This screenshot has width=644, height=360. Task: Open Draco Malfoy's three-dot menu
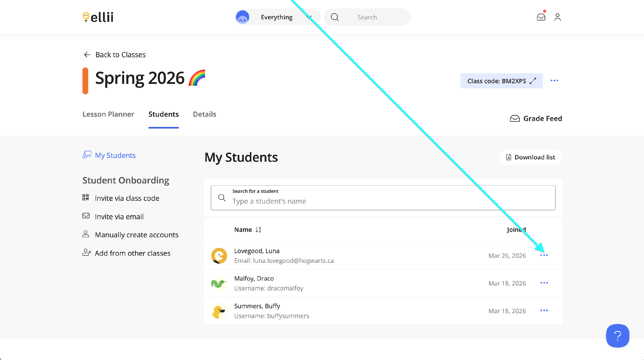(544, 283)
